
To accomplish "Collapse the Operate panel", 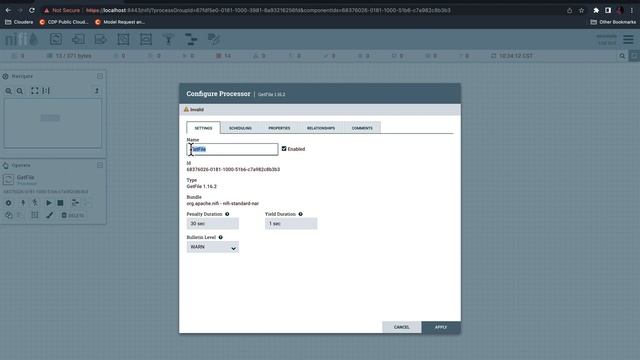I will (x=100, y=165).
